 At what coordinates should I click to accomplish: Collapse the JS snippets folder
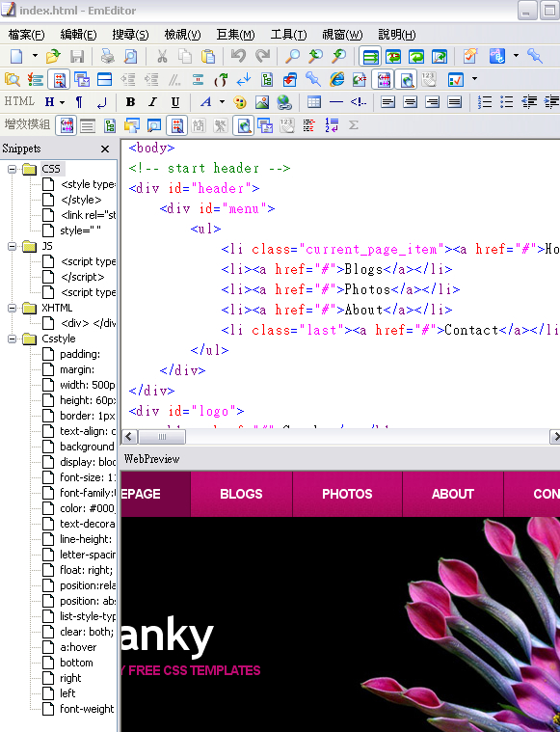[13, 246]
